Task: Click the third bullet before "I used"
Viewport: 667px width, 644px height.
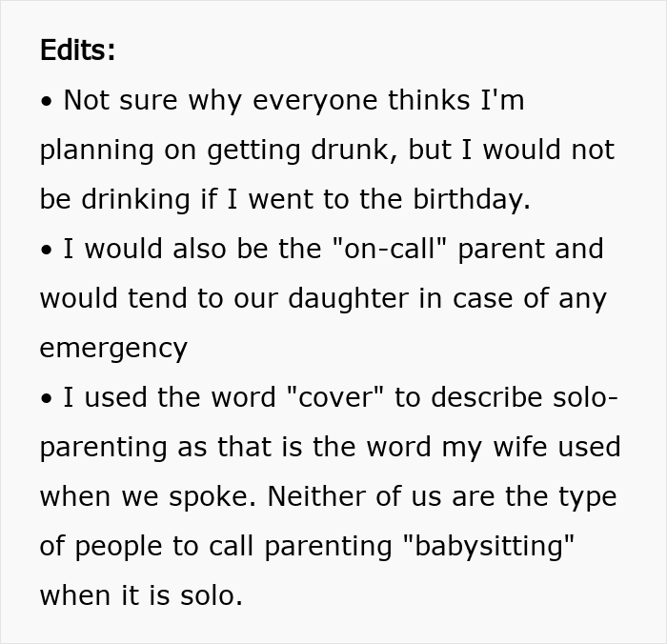Action: point(47,399)
